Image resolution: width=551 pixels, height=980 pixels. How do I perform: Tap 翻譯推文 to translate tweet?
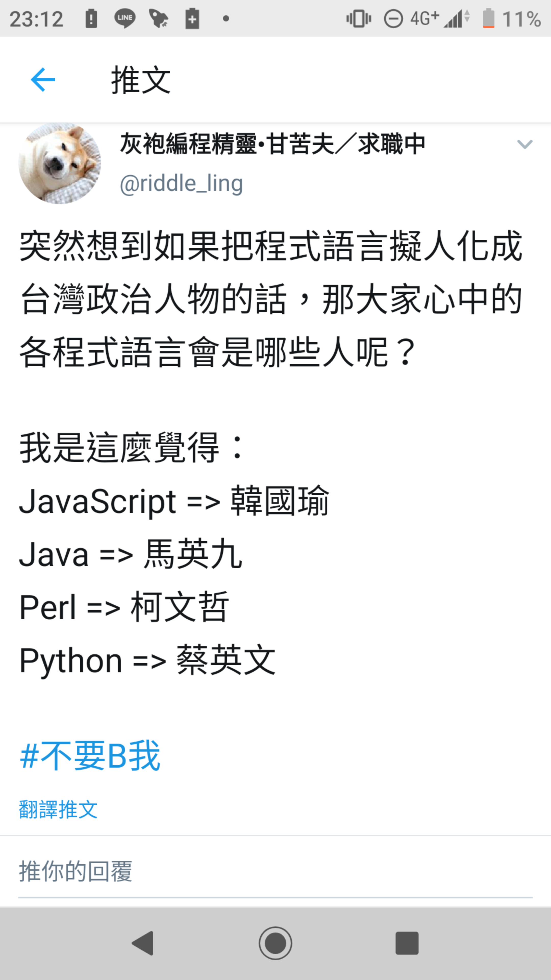click(58, 809)
